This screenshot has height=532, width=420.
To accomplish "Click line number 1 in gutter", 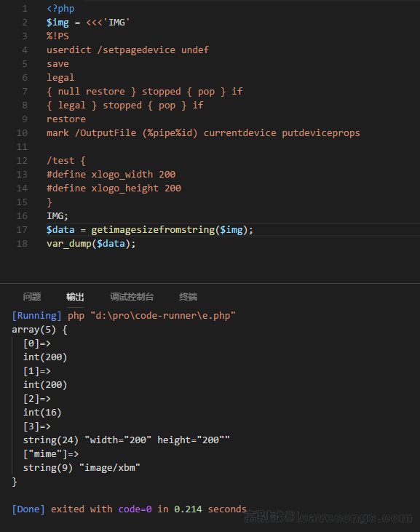I will pos(25,9).
